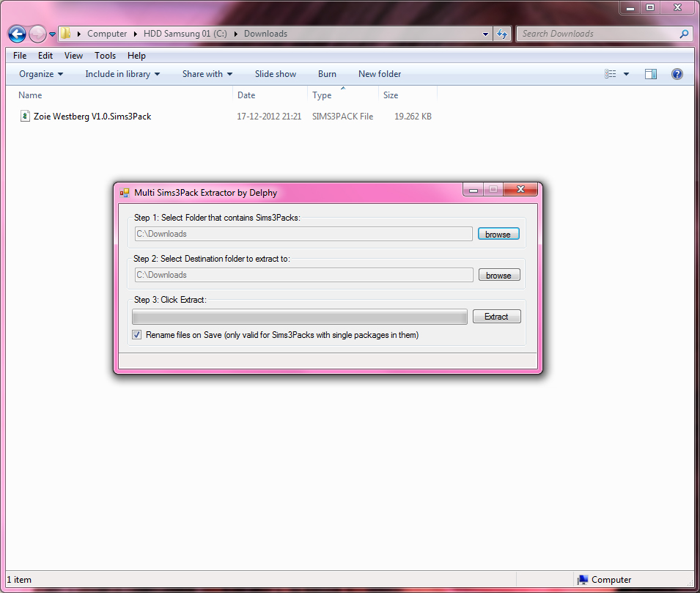The image size is (700, 593).
Task: Open the Share with dropdown
Action: point(207,74)
